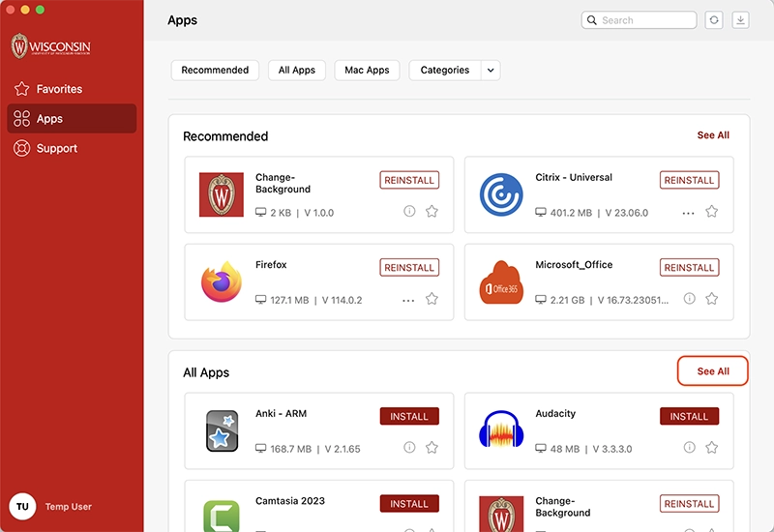Click Firefox version V 114.0.2
Image resolution: width=774 pixels, height=532 pixels.
[x=342, y=300]
